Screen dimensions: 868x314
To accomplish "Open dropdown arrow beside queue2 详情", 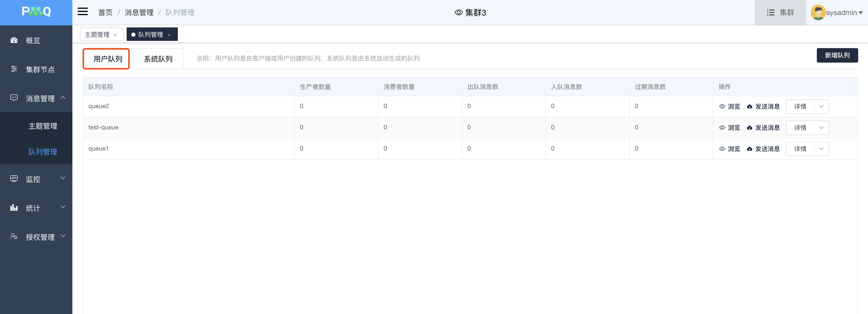I will click(821, 107).
